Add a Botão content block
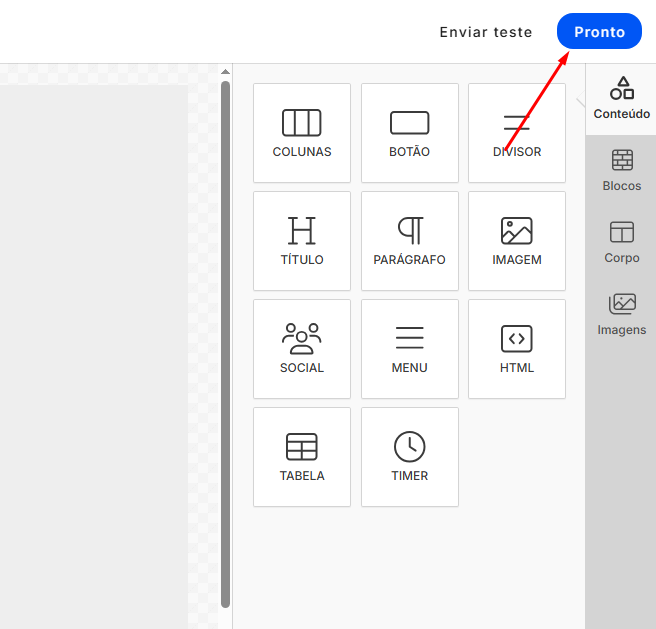656x629 pixels. tap(410, 133)
